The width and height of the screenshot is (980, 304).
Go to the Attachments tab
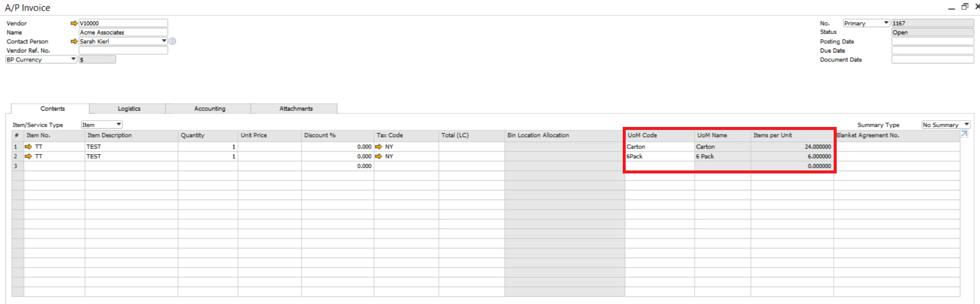[x=296, y=109]
